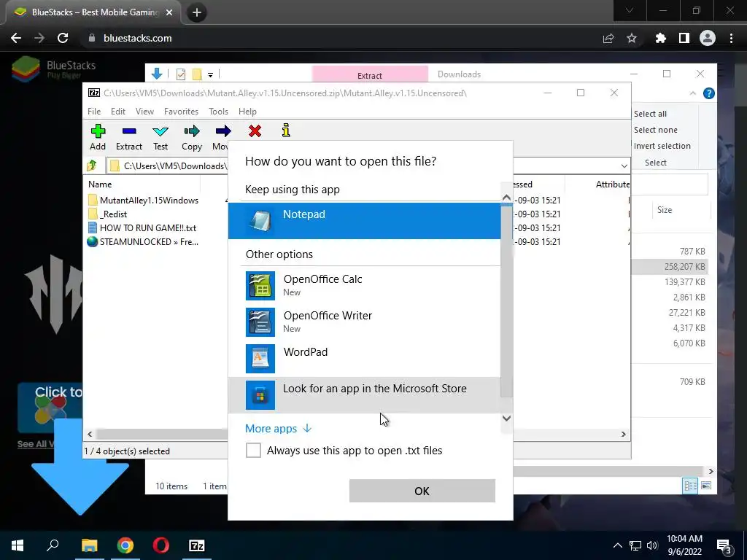The width and height of the screenshot is (747, 560).
Task: Expand the 7-Zip address bar dropdown
Action: click(624, 166)
